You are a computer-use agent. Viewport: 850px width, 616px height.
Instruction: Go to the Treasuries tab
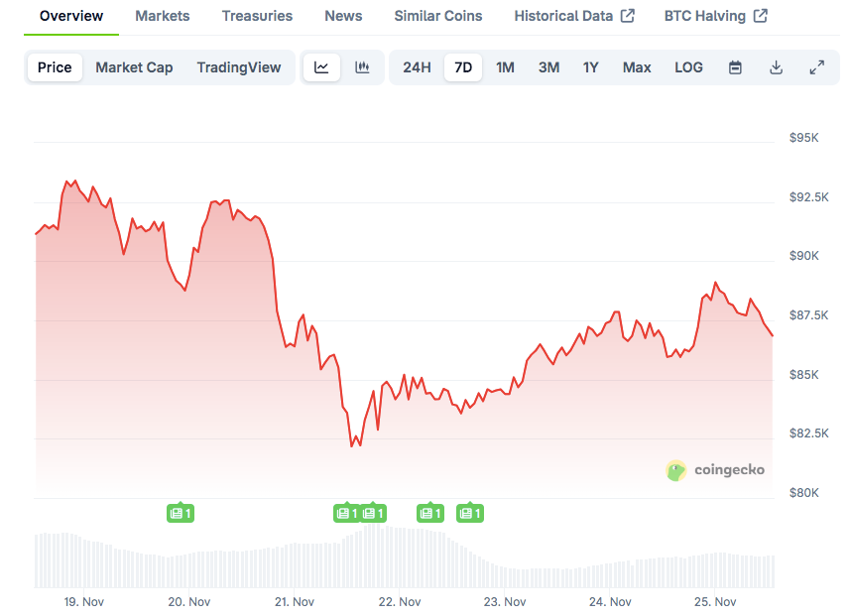257,16
